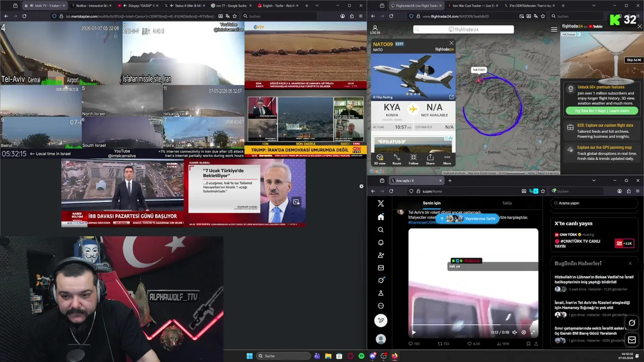Screen dimensions: 644x362
Task: Click the Flightradar24 search field
Action: pyautogui.click(x=463, y=29)
